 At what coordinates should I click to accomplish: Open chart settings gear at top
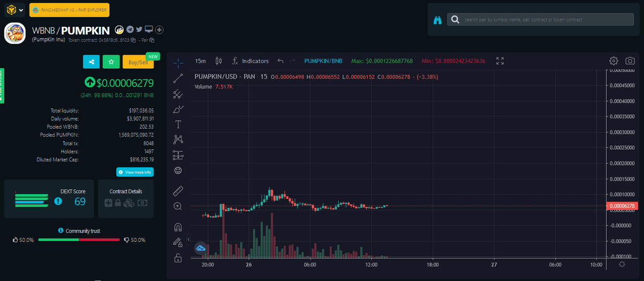(614, 61)
